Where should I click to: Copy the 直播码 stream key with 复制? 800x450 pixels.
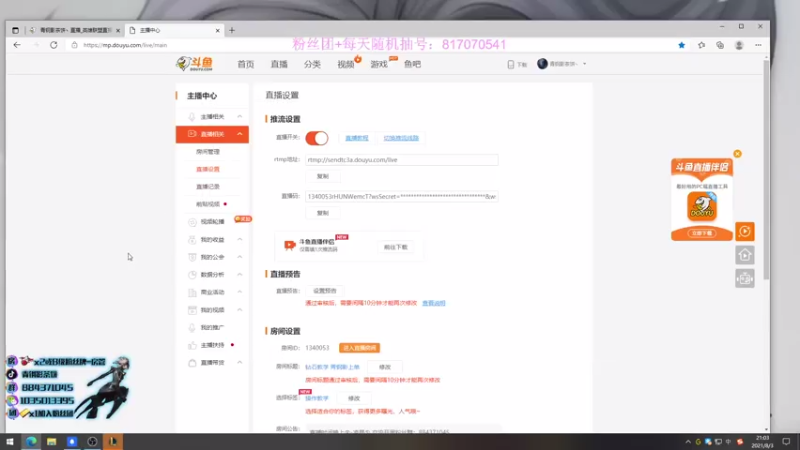coord(322,213)
